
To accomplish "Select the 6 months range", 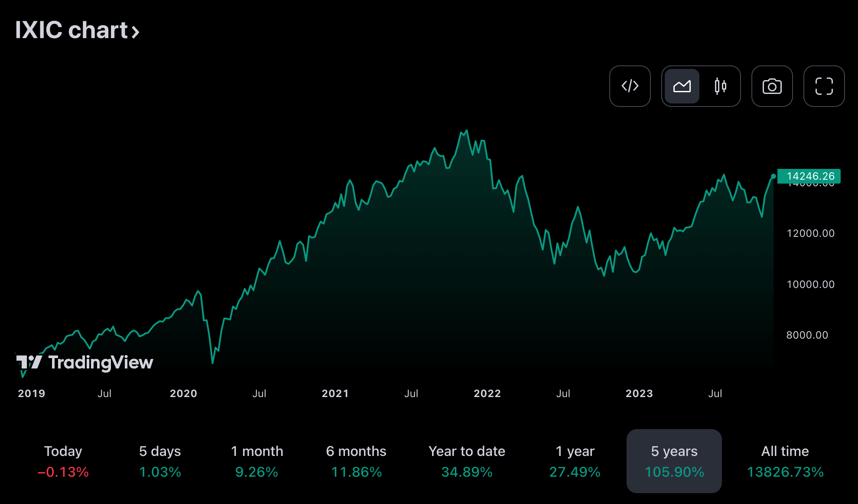I will [356, 461].
